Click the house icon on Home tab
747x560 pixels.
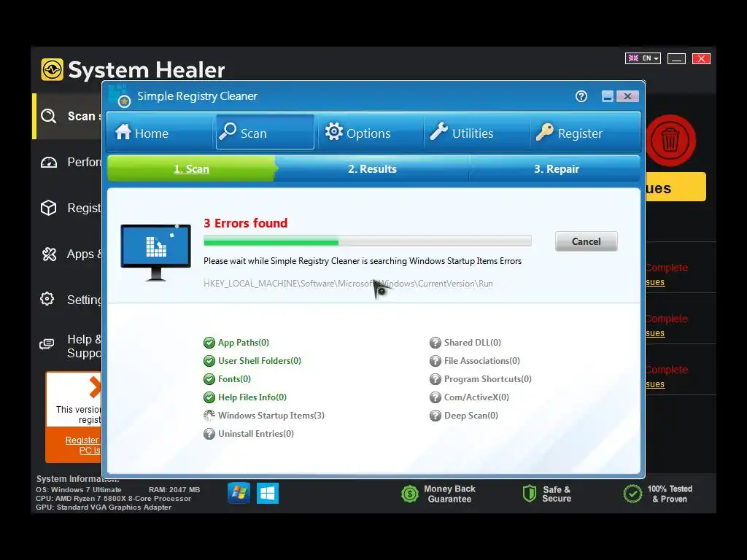coord(123,131)
